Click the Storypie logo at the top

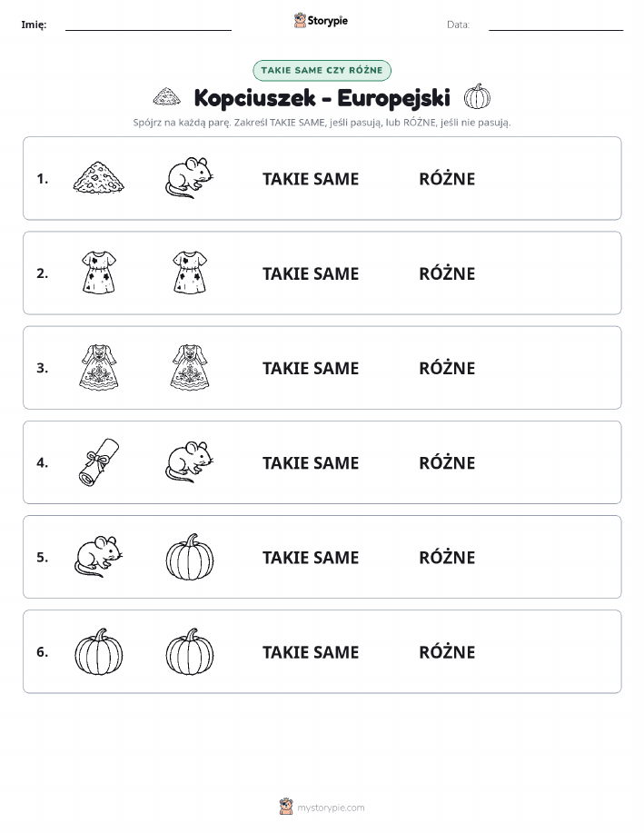point(321,21)
